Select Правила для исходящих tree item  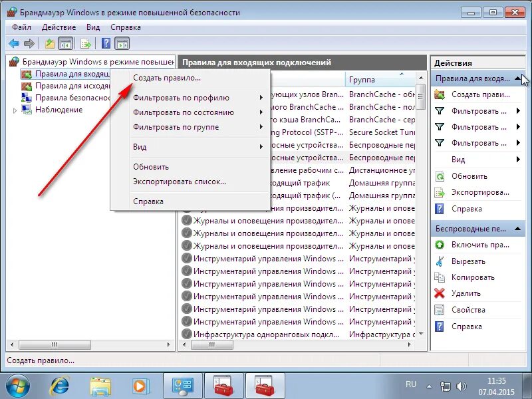click(x=72, y=86)
